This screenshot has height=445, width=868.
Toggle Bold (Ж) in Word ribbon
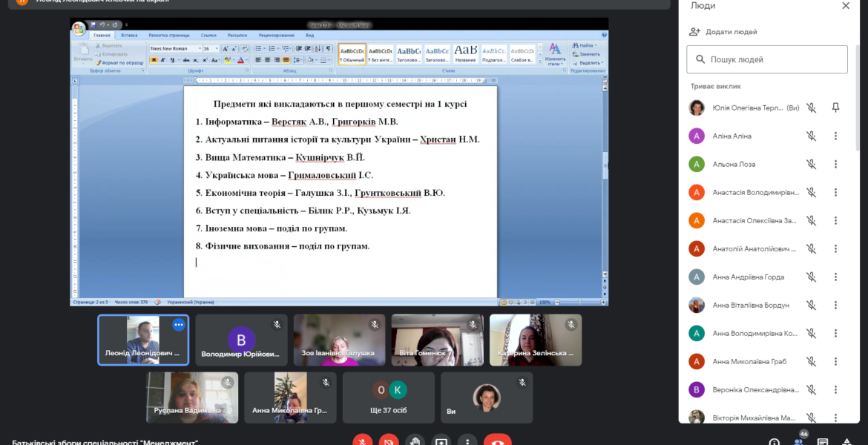(x=154, y=60)
